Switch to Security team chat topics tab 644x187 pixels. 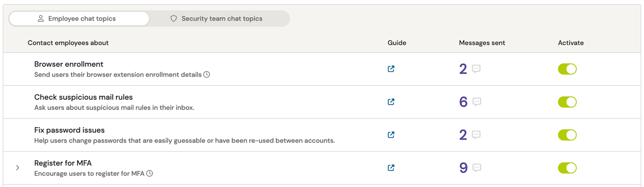[x=216, y=18]
